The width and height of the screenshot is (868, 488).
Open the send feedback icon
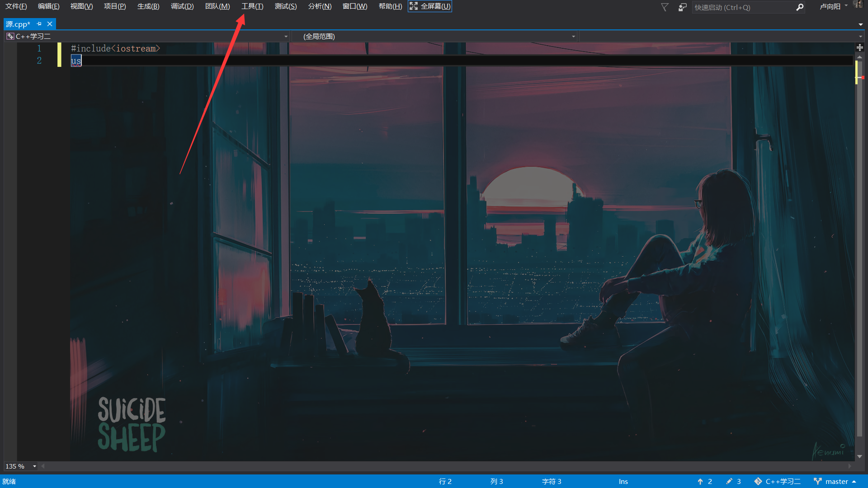(682, 7)
